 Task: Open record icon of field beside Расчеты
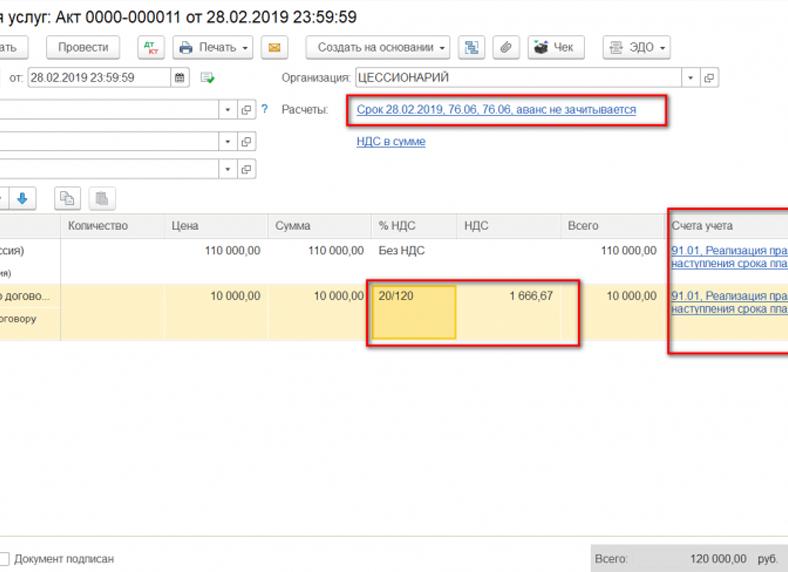click(x=246, y=110)
